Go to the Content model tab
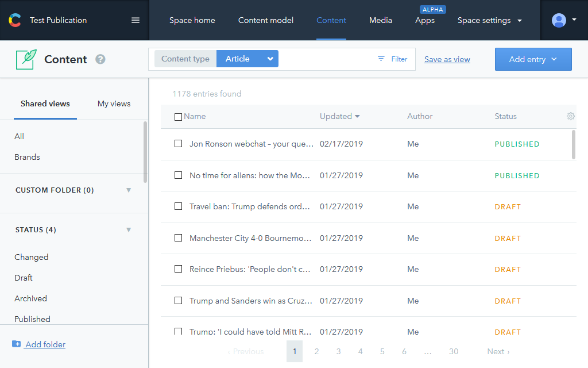588x368 pixels. click(x=266, y=21)
